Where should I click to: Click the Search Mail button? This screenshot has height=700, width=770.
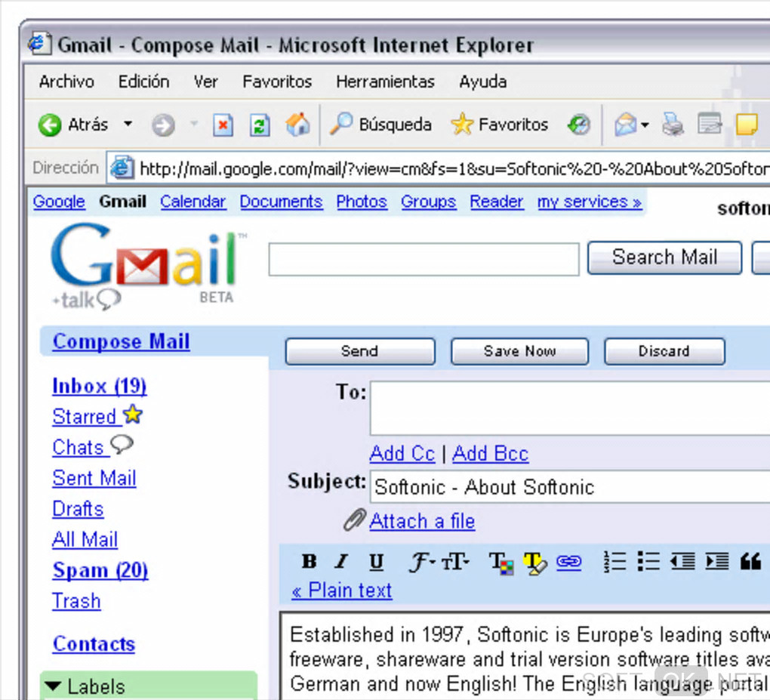point(664,257)
